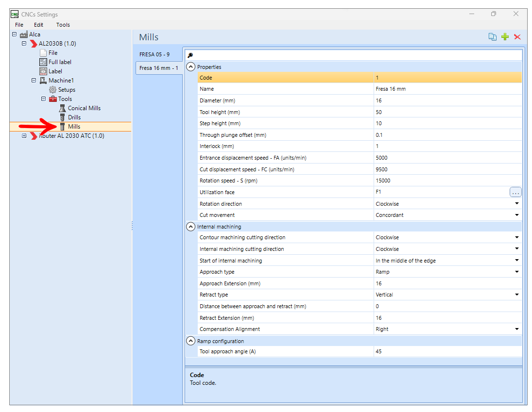Viewport: 532px width, 412px height.
Task: Click the Code property label
Action: (206, 78)
